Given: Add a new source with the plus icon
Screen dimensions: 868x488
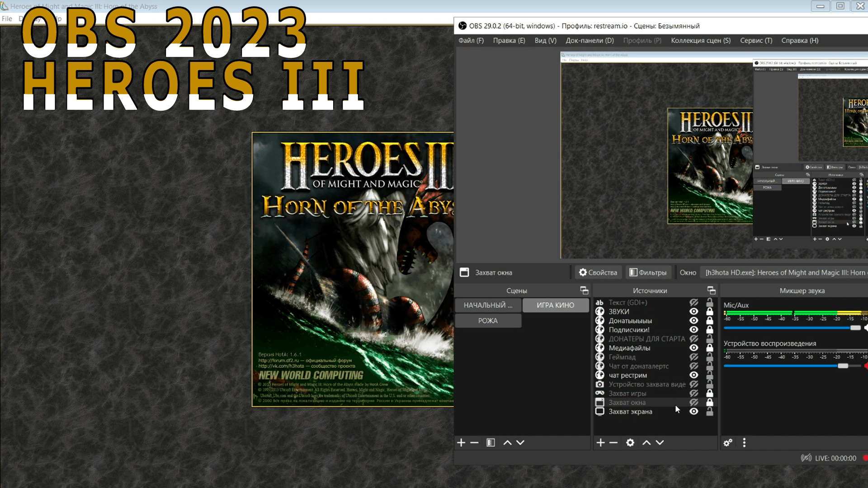Looking at the screenshot, I should pos(600,443).
